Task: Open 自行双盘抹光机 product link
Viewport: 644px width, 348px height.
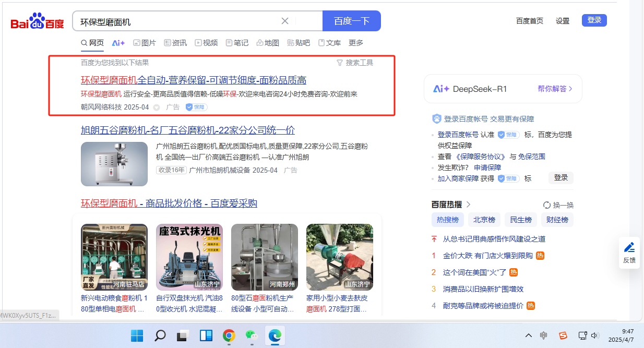Action: coord(189,304)
